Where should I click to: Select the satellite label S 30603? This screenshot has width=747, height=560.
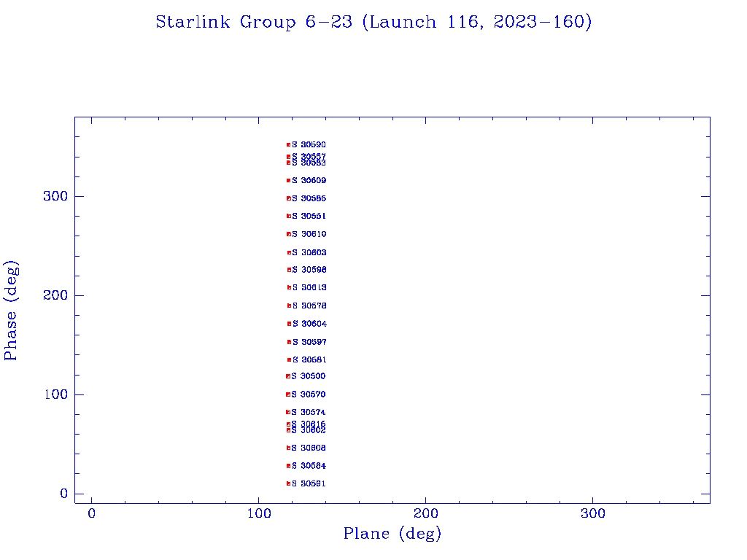pyautogui.click(x=309, y=253)
